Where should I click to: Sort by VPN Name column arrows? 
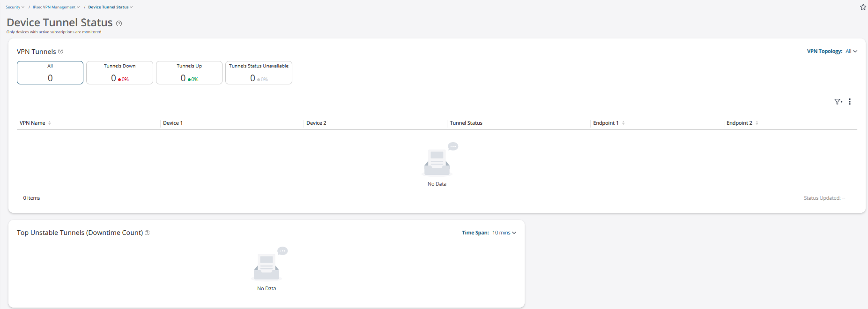click(50, 123)
